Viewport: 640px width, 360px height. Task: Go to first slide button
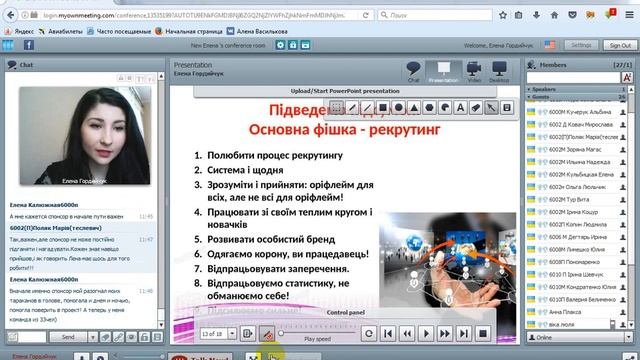[x=388, y=333]
